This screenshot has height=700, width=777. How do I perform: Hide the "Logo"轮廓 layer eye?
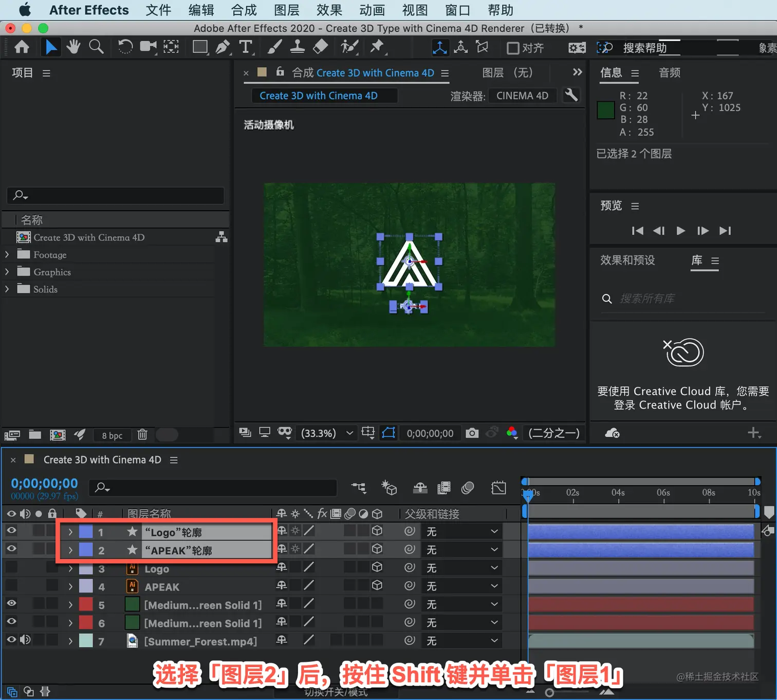click(x=11, y=530)
